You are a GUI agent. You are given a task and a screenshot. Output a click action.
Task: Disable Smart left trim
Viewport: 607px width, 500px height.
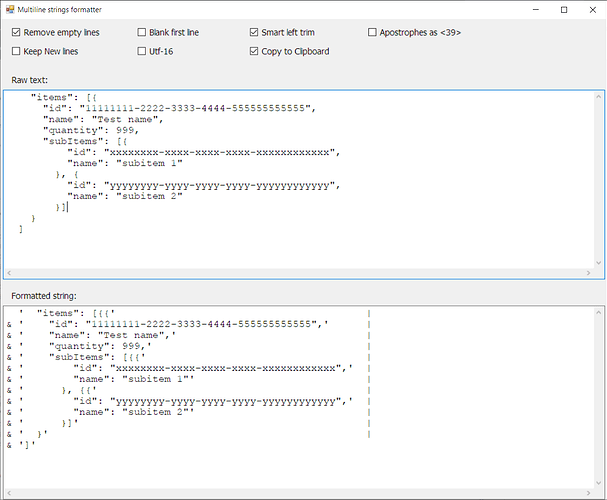pyautogui.click(x=255, y=32)
